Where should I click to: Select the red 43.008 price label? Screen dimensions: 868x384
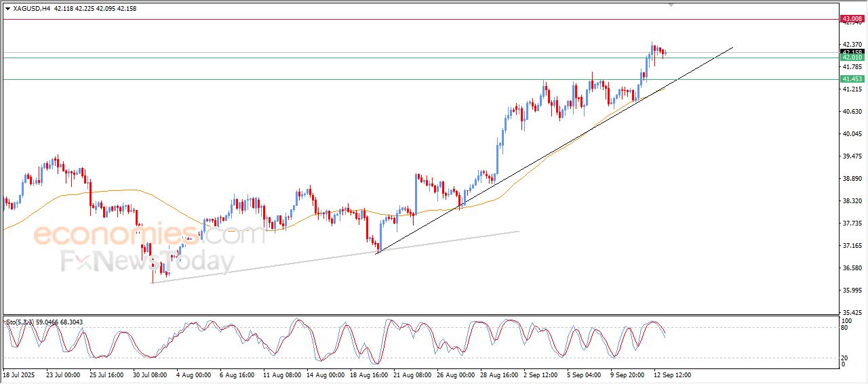[852, 19]
